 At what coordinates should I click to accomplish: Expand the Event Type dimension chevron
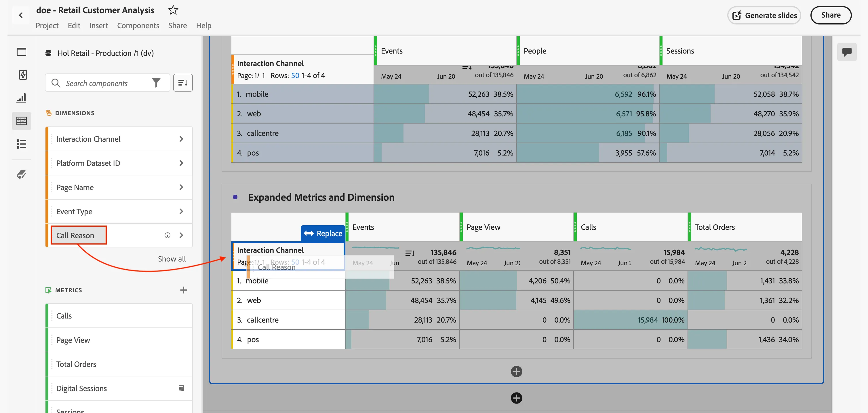(x=181, y=211)
